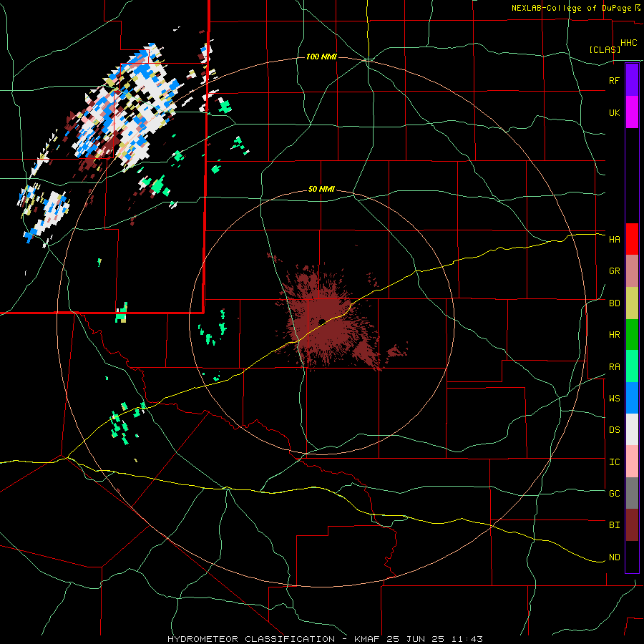Click the GC gray legend swatch

632,493
